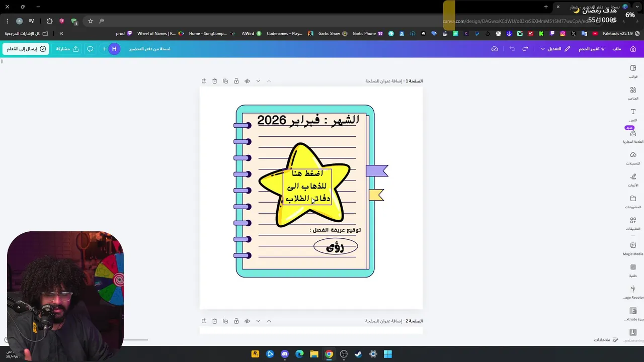Duplicate page 1 with the copy icon
Screen dimensions: 644x362
225,81
